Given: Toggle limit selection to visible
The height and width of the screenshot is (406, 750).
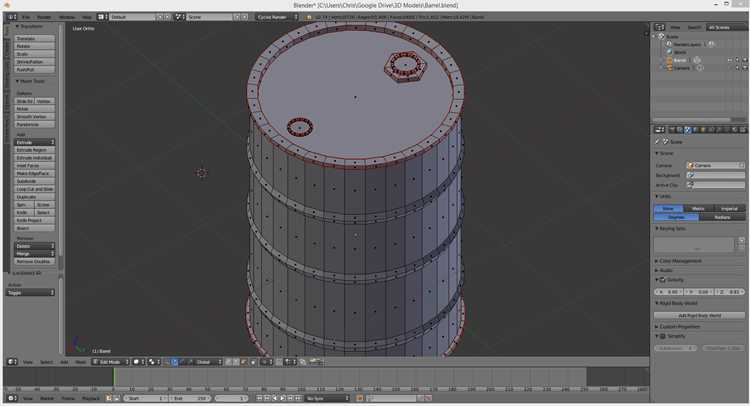Looking at the screenshot, I should pyautogui.click(x=253, y=362).
